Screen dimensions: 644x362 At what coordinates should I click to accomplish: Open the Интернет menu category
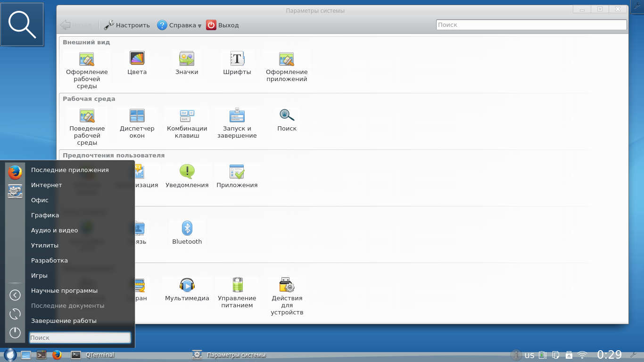click(47, 185)
